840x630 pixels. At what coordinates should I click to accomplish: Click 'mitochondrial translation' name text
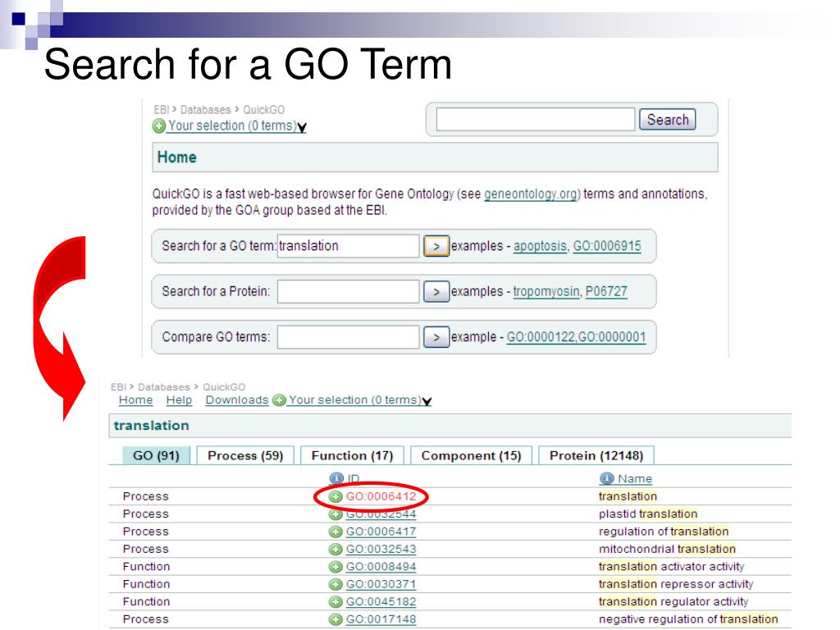click(667, 550)
